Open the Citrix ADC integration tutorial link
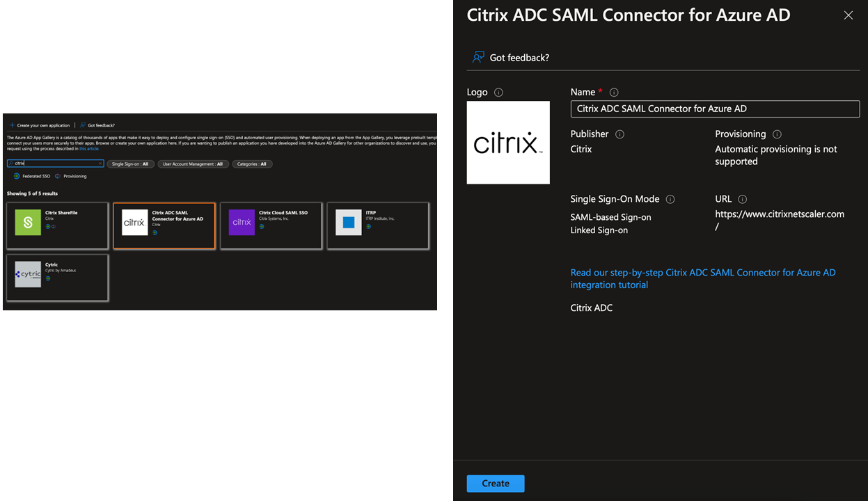 pyautogui.click(x=702, y=278)
